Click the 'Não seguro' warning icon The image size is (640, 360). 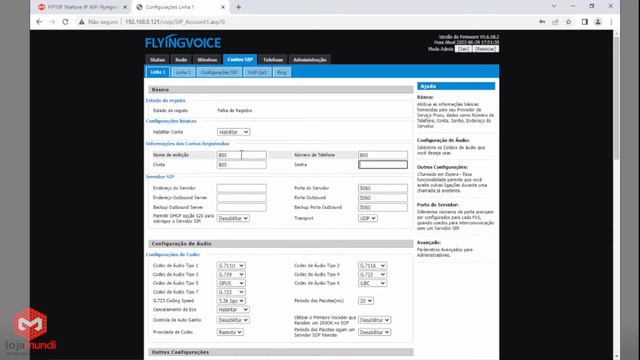(x=82, y=22)
